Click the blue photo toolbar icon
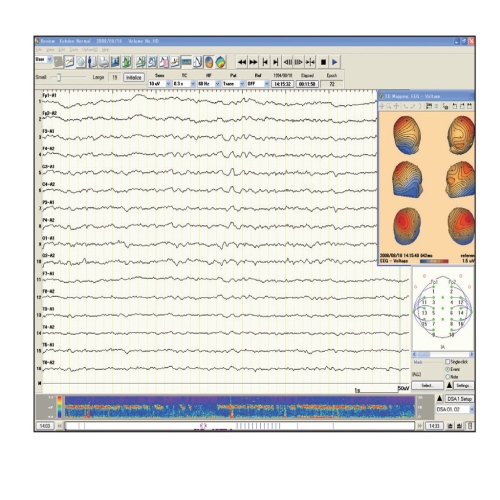The width and height of the screenshot is (500, 500). point(115,62)
